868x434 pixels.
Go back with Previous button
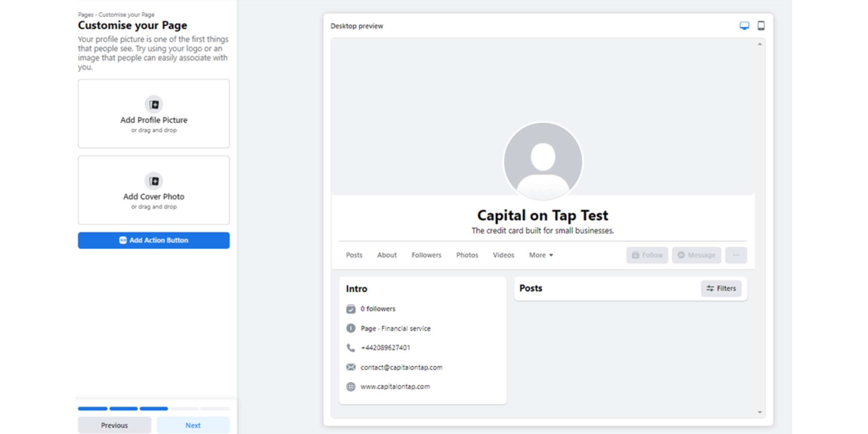pyautogui.click(x=114, y=425)
